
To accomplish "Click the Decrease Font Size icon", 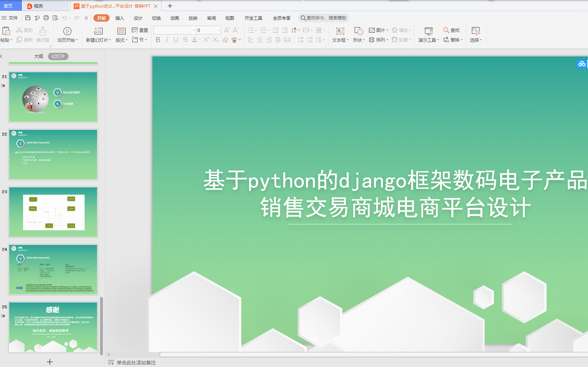I will pos(236,30).
